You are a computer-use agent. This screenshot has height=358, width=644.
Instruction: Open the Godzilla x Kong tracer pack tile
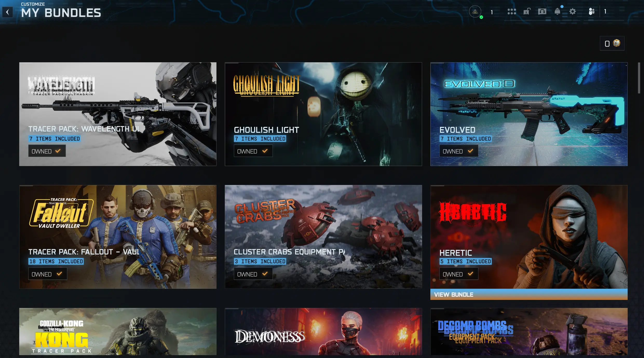pos(118,332)
